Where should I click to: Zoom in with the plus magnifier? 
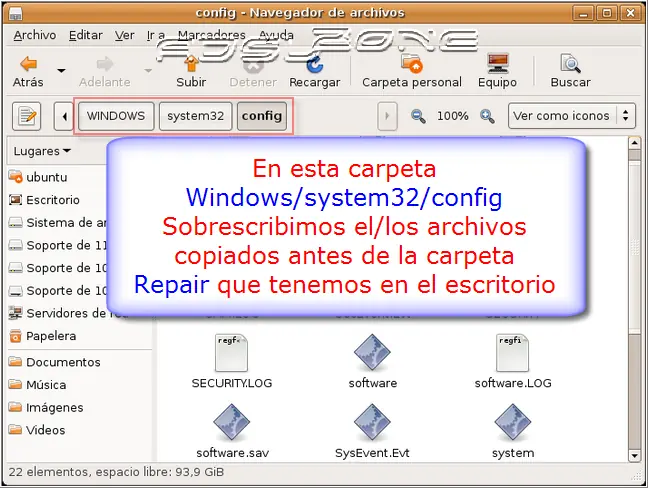(487, 116)
